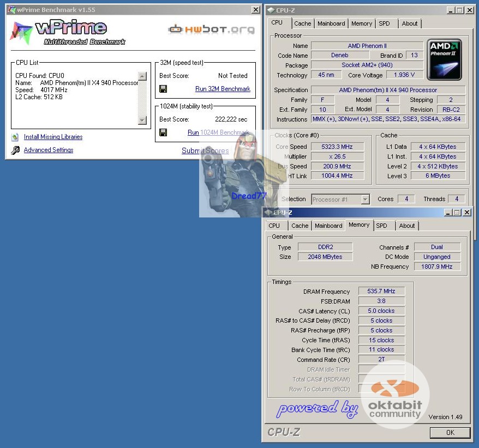Click OK in the CPU-Z Memory window
Image resolution: width=479 pixels, height=448 pixels.
pyautogui.click(x=450, y=432)
